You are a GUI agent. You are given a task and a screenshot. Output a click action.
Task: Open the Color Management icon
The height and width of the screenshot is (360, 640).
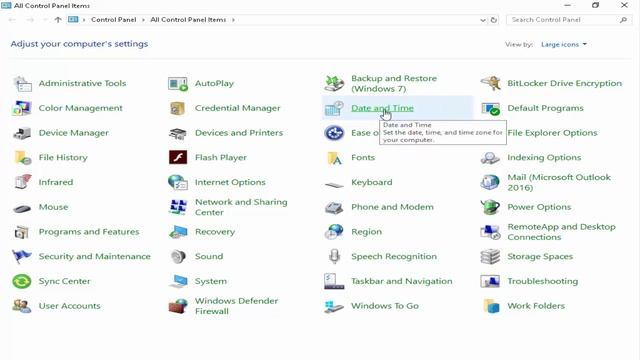click(x=22, y=108)
